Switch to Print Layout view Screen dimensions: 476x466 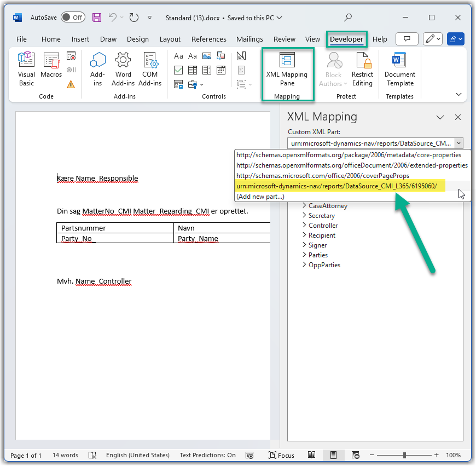pyautogui.click(x=333, y=455)
